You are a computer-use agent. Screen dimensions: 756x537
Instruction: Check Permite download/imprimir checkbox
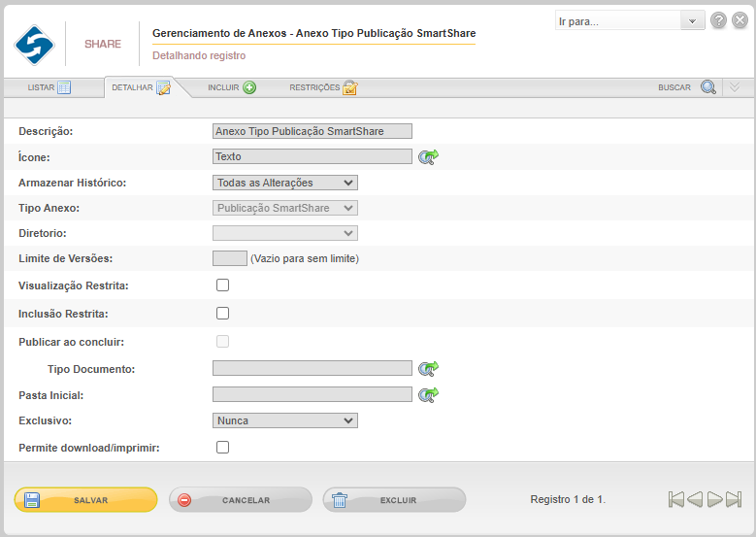(223, 448)
